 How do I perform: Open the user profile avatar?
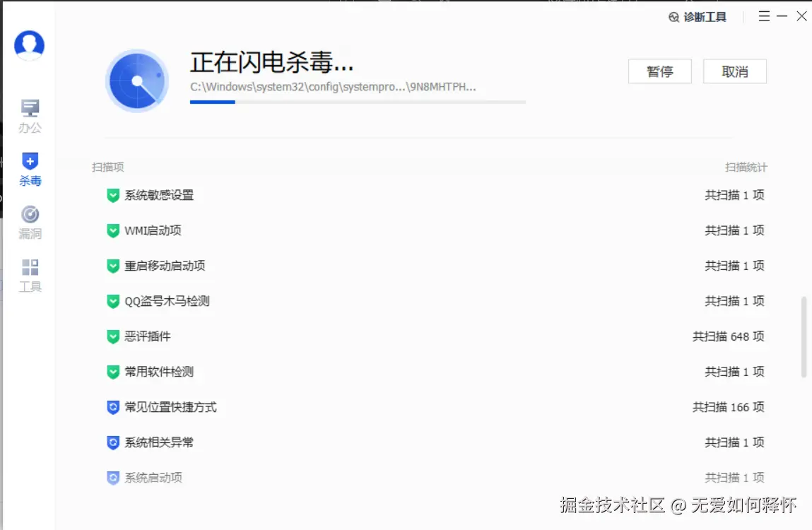click(x=29, y=45)
